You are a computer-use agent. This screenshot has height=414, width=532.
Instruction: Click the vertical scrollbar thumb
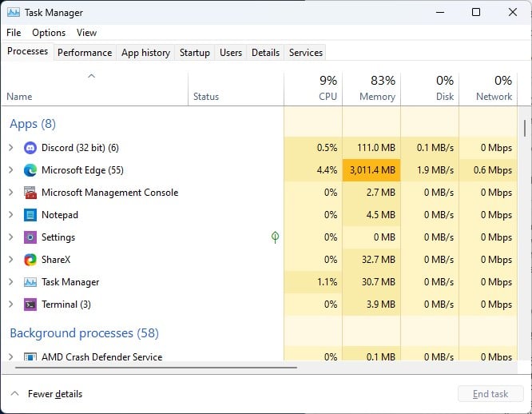point(525,128)
